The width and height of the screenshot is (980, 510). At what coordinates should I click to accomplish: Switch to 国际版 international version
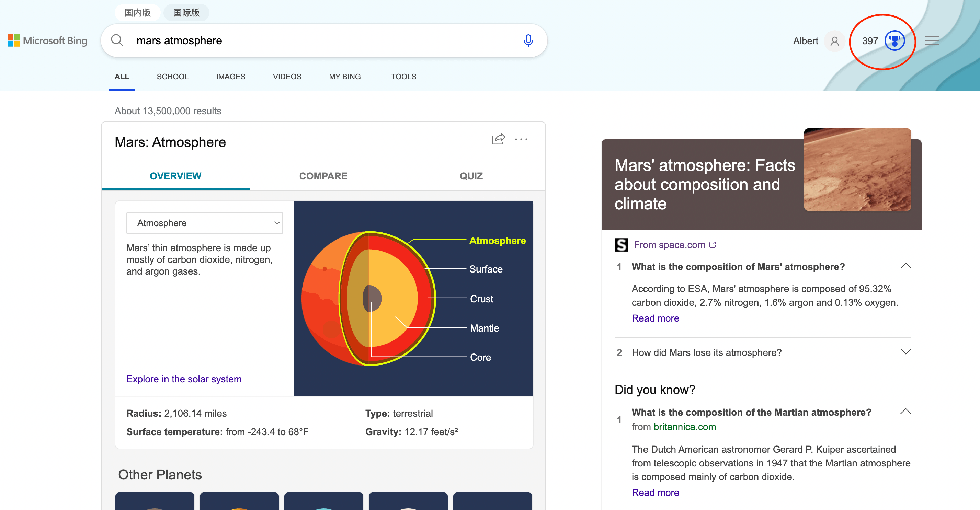tap(186, 13)
